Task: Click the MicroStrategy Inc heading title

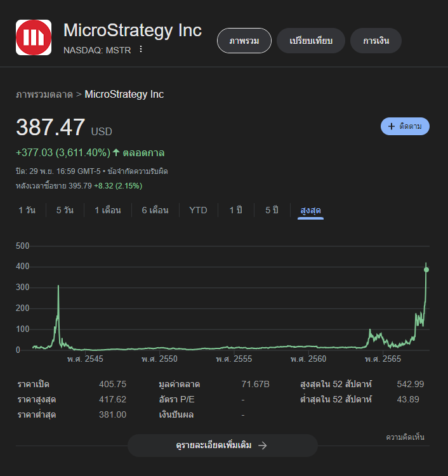Action: pyautogui.click(x=133, y=30)
